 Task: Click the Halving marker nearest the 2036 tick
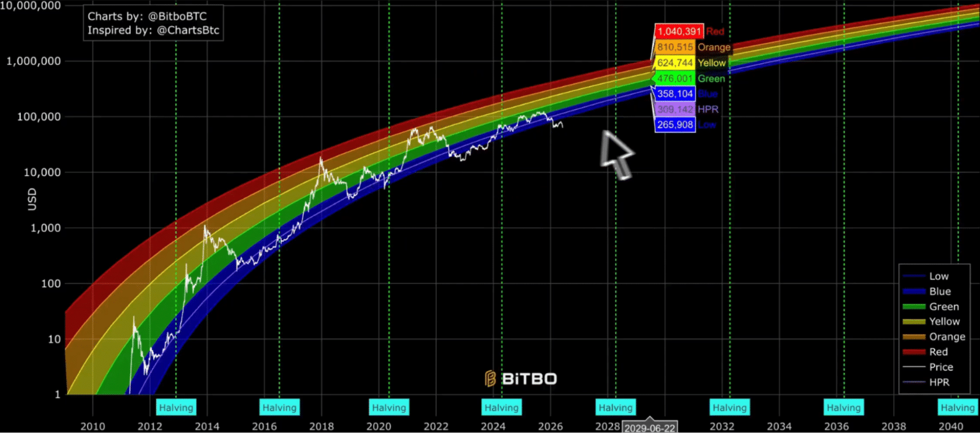point(843,407)
